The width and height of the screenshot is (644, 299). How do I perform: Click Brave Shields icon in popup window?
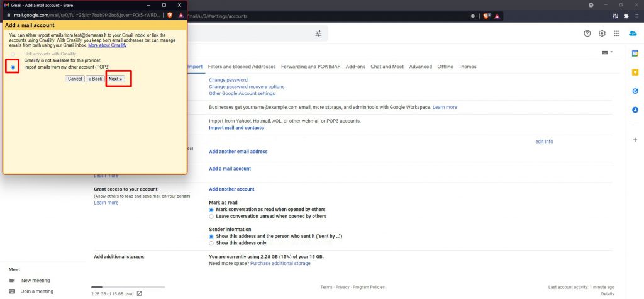click(170, 15)
